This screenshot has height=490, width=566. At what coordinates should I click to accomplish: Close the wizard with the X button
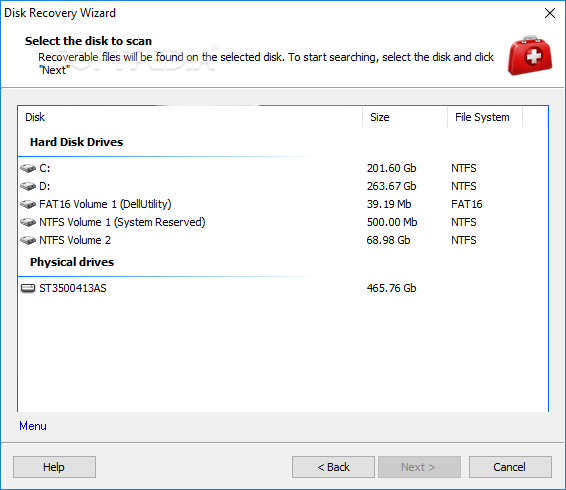[x=550, y=13]
